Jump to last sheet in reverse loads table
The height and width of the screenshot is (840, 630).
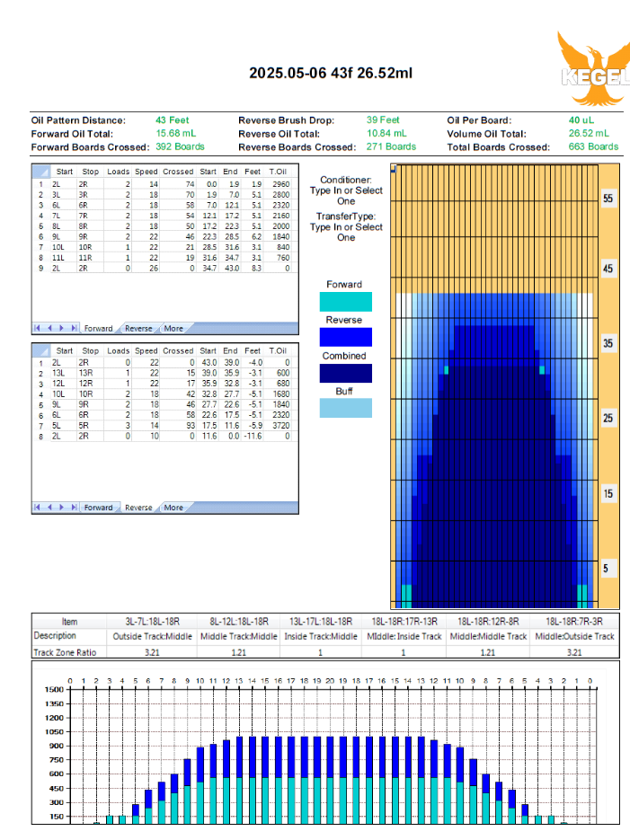[x=74, y=507]
